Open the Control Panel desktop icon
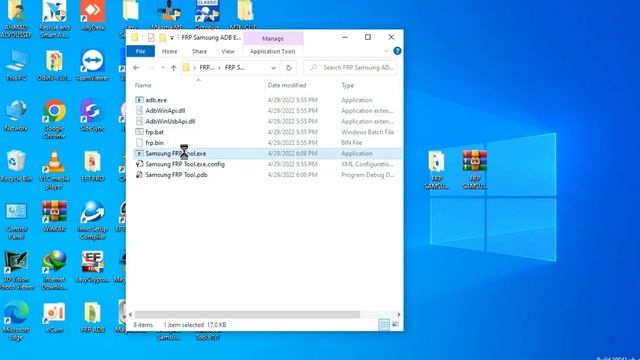The height and width of the screenshot is (360, 640). tap(16, 221)
